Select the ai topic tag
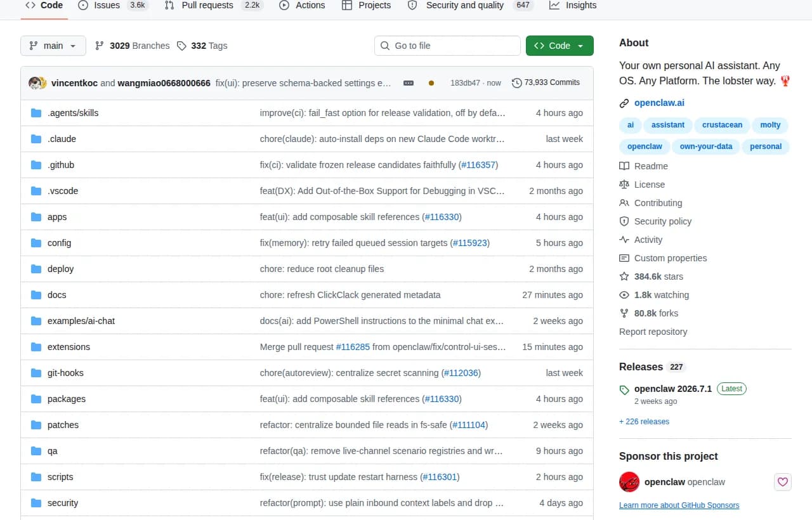 [631, 125]
